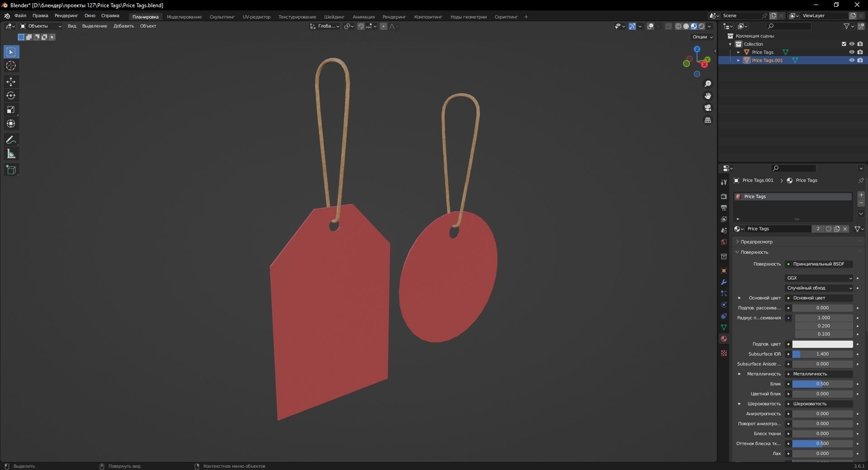
Task: Open the Texture properties tab (checker icon)
Action: tap(723, 353)
